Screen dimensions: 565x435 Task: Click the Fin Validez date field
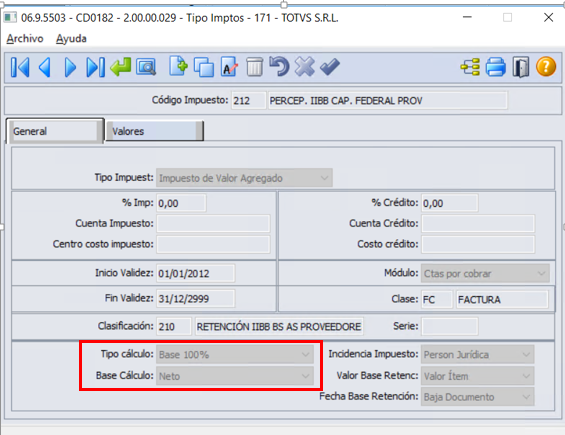[x=196, y=299]
